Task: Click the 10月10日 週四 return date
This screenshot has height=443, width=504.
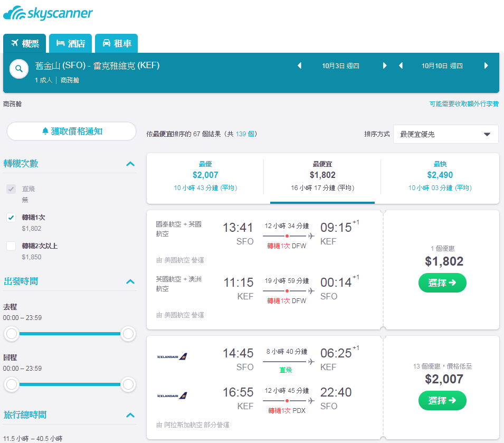Action: coord(442,66)
